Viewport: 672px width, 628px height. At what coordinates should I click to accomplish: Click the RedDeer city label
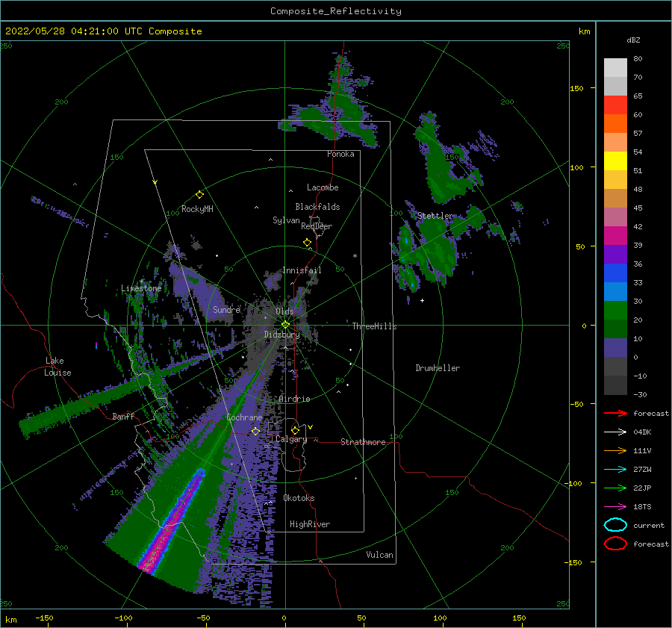pos(317,226)
